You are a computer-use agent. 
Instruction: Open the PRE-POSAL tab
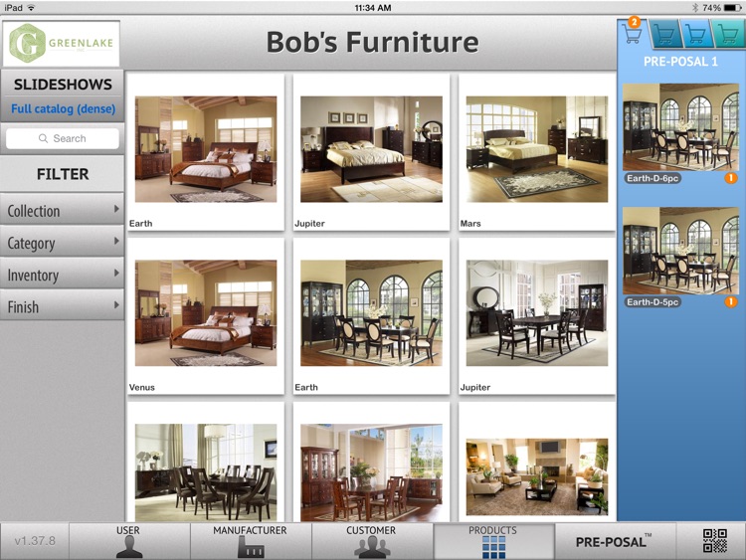(x=615, y=541)
